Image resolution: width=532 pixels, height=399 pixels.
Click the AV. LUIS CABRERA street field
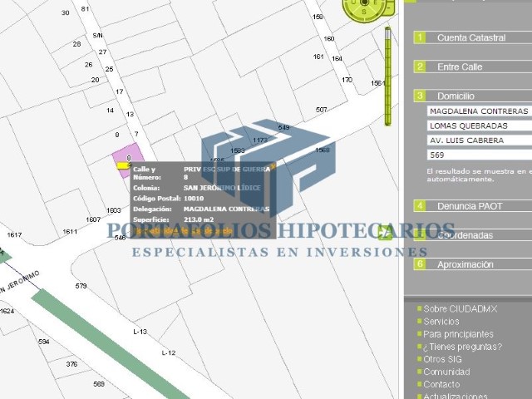pos(480,140)
